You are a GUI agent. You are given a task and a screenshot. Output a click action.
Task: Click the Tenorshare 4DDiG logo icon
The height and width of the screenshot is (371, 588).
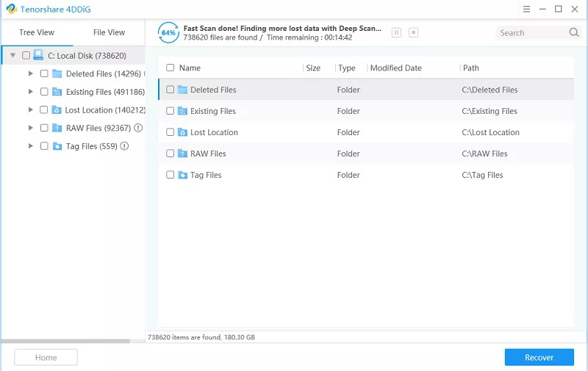point(12,9)
